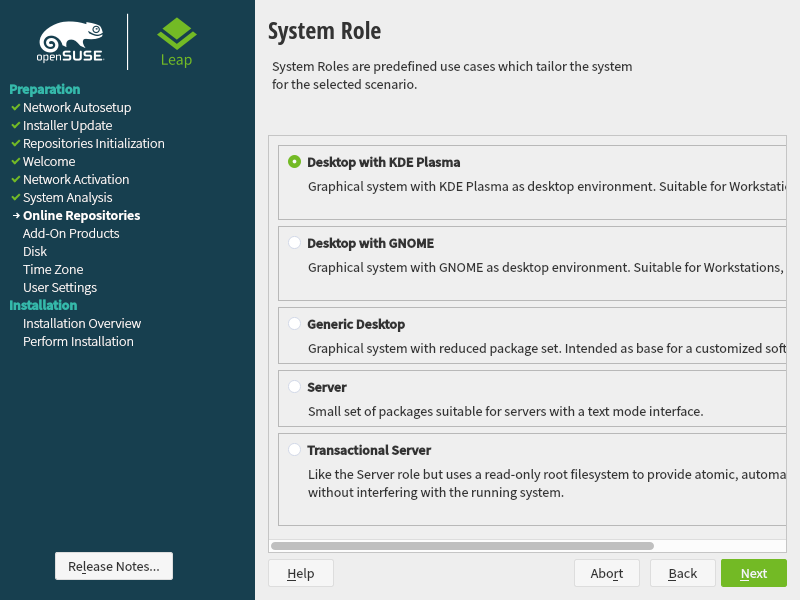Select Desktop with KDE Plasma role
Viewport: 800px width, 600px height.
coord(294,161)
